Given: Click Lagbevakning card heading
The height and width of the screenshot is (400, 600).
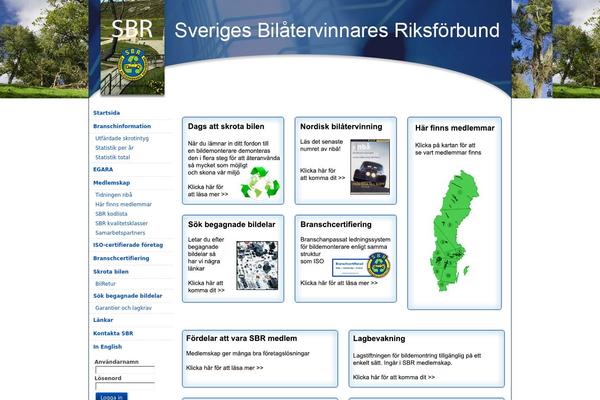Looking at the screenshot, I should (379, 339).
